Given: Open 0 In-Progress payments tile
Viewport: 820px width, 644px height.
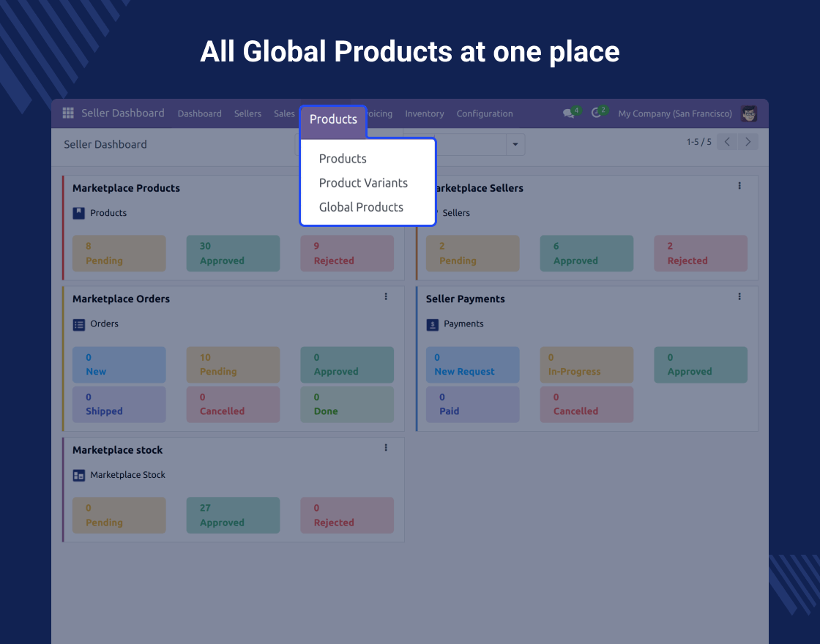Looking at the screenshot, I should point(586,364).
